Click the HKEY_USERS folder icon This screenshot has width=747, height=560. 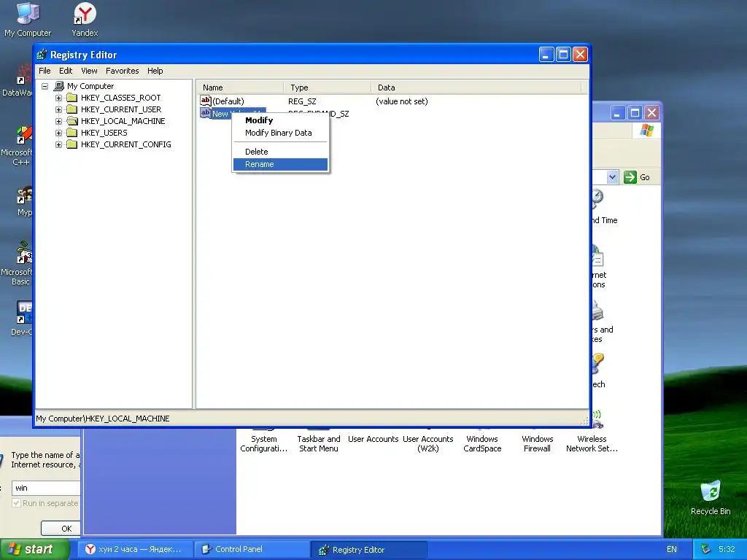click(x=72, y=133)
